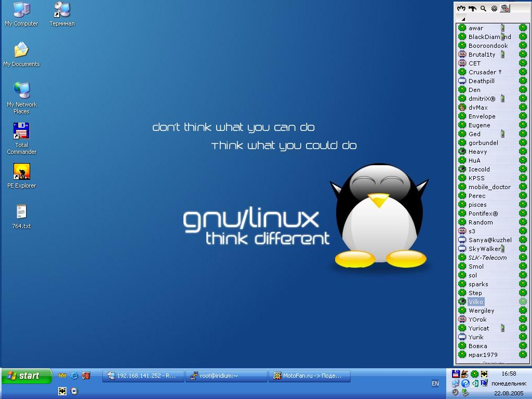Launch PE Explorer from desktop
Viewport: 532px width, 399px height.
click(21, 176)
